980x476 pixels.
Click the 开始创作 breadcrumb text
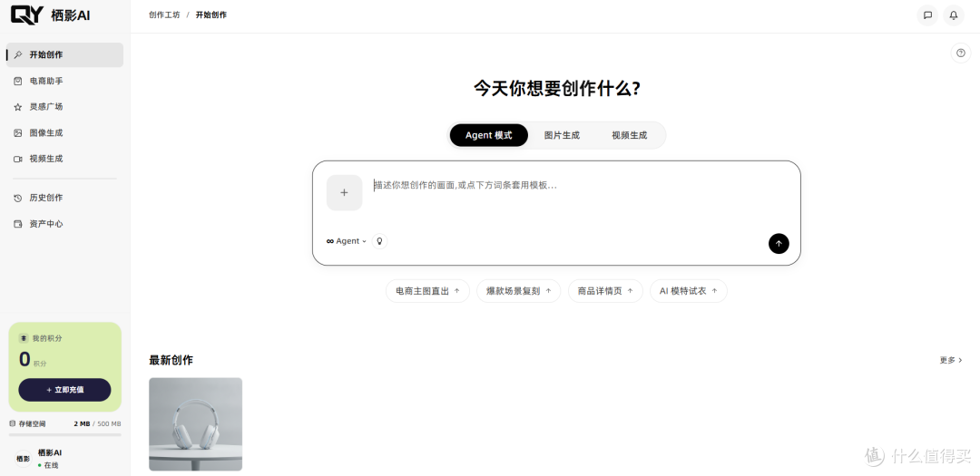pos(211,15)
